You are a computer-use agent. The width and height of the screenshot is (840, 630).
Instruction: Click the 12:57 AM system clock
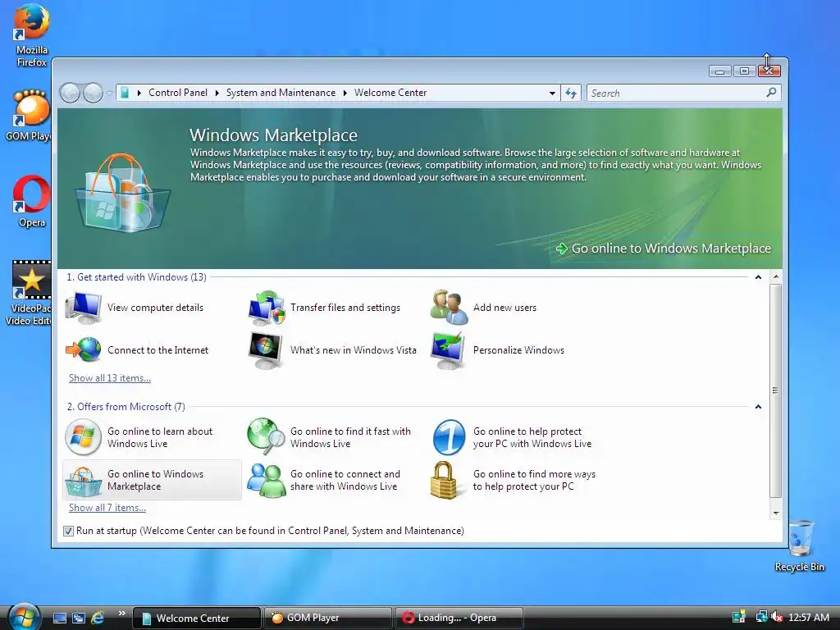point(809,617)
